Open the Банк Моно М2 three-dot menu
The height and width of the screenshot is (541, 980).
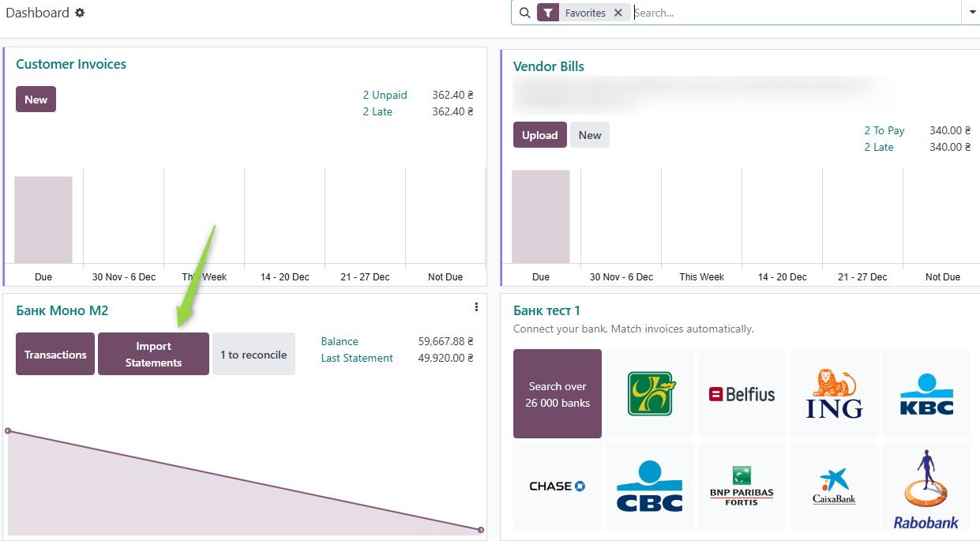coord(476,307)
